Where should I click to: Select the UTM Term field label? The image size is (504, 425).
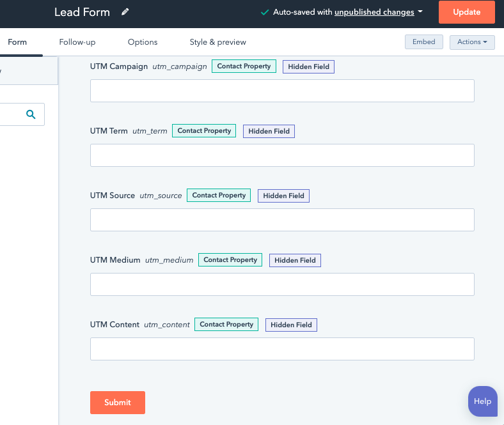pyautogui.click(x=109, y=131)
